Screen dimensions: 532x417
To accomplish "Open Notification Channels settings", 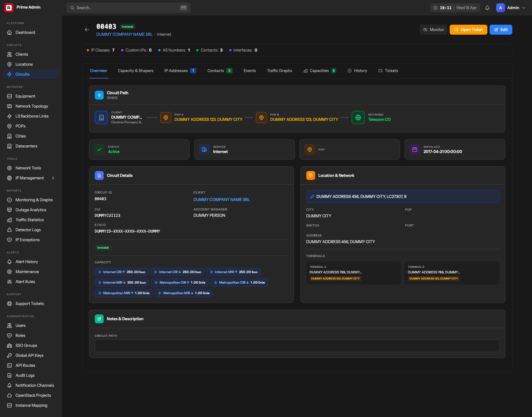I will click(x=35, y=385).
